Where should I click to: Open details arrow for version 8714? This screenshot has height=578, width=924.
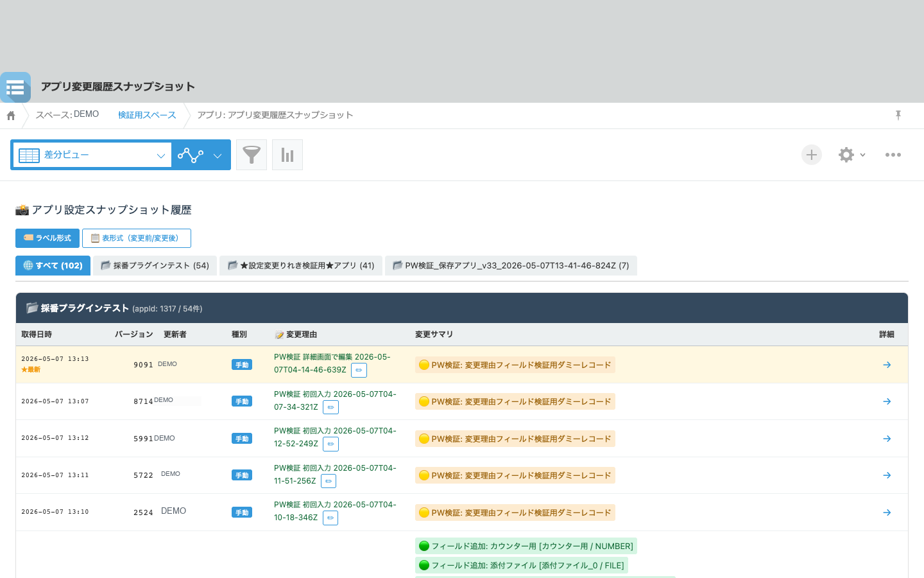pos(887,401)
